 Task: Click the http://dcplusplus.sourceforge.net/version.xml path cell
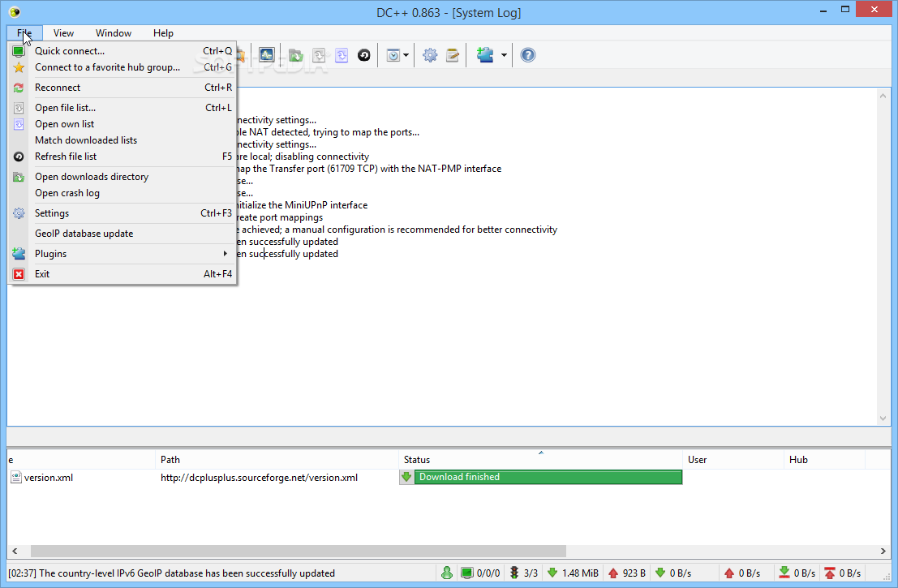coord(259,478)
